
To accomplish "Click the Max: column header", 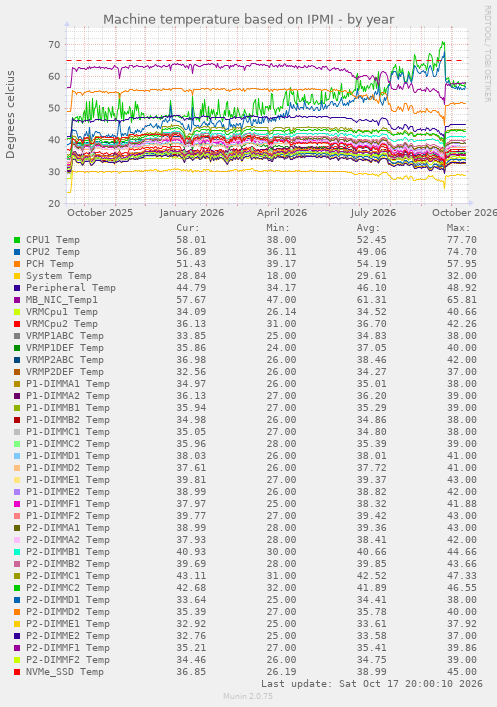I will (459, 228).
